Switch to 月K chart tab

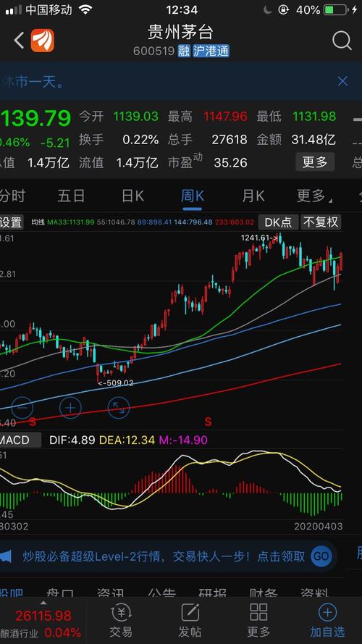pyautogui.click(x=253, y=196)
